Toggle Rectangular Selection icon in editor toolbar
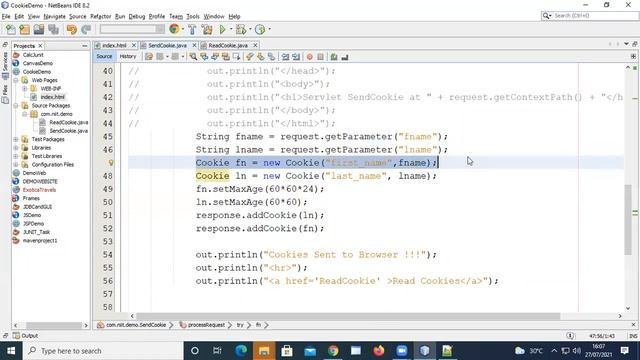Viewport: 640px width, 360px height. [x=236, y=57]
